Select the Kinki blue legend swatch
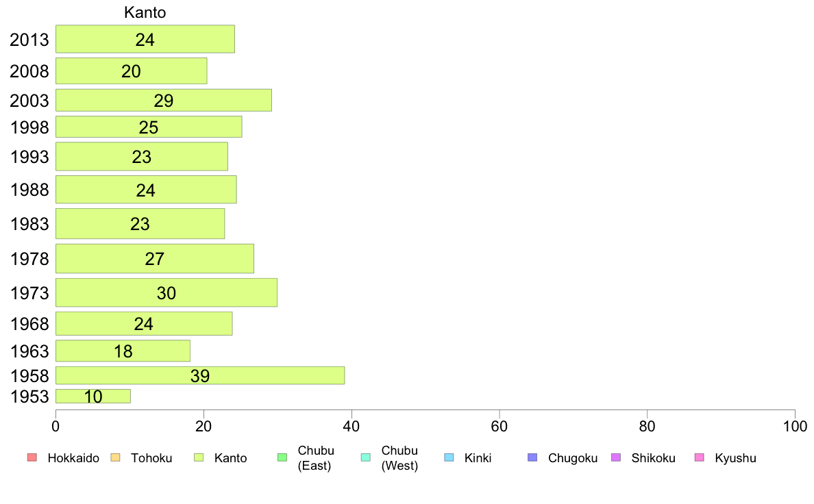 [x=449, y=457]
